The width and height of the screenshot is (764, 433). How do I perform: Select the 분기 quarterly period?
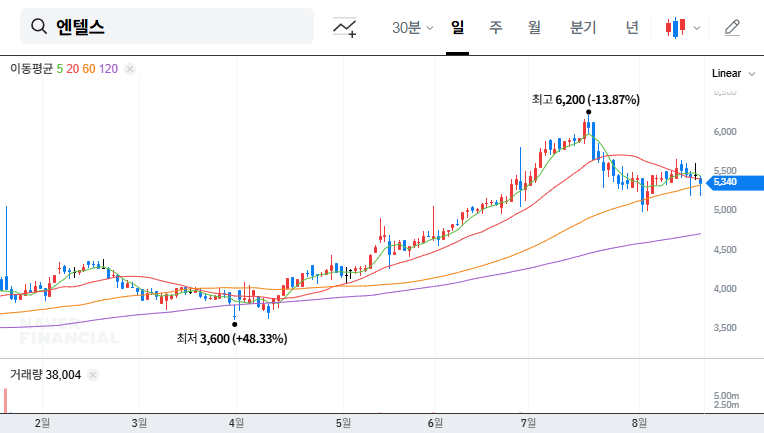(582, 28)
